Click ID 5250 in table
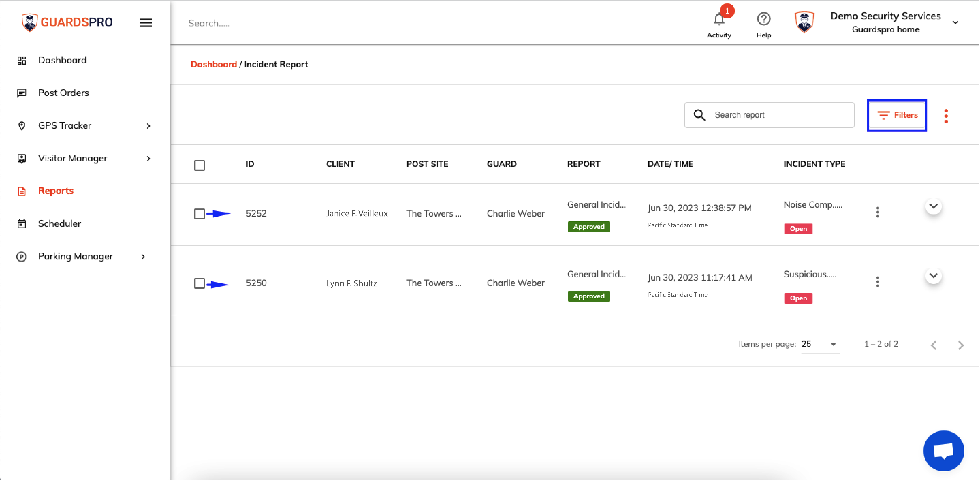980x480 pixels. (256, 283)
